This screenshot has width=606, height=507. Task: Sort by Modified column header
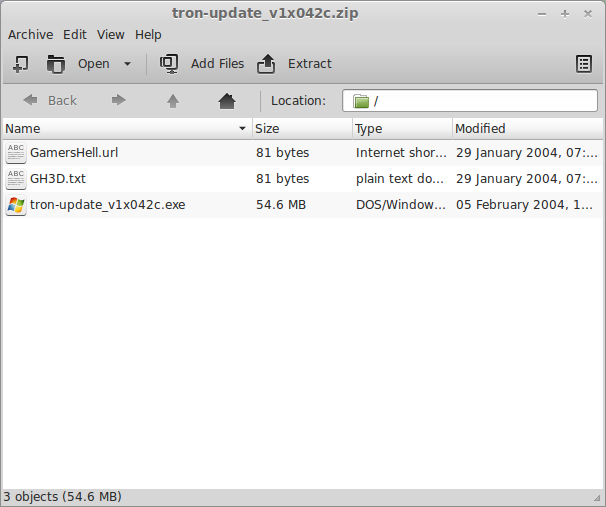pyautogui.click(x=528, y=129)
